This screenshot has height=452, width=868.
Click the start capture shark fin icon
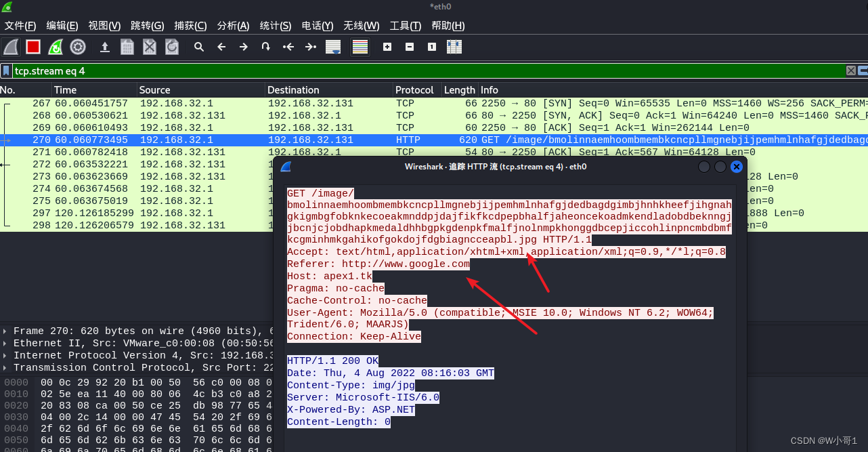(x=11, y=47)
